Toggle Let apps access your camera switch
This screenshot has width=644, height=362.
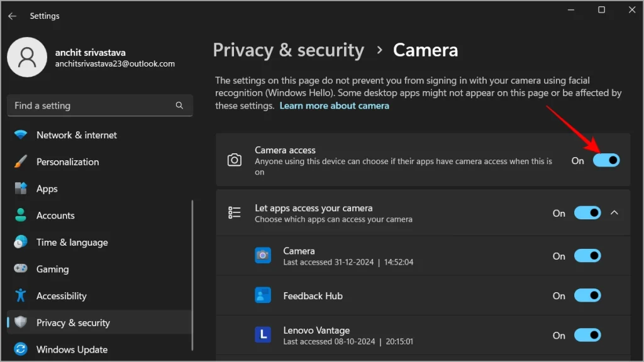point(587,213)
